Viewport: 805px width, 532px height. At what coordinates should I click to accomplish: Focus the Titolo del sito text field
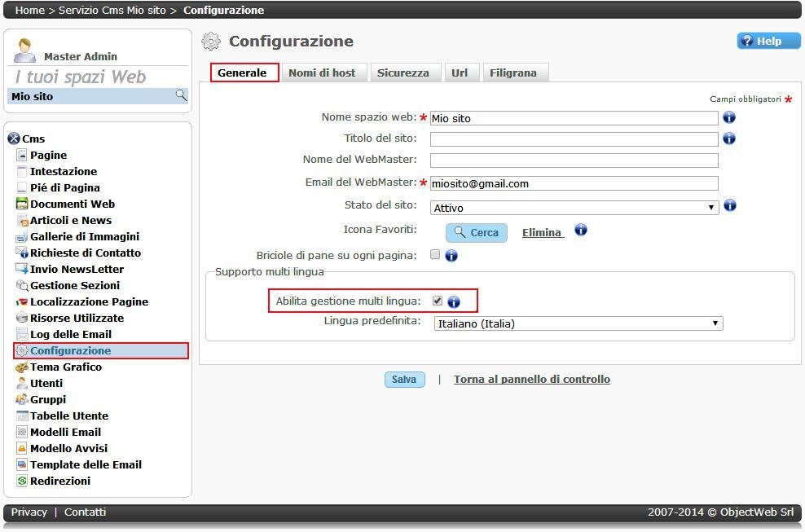[574, 139]
